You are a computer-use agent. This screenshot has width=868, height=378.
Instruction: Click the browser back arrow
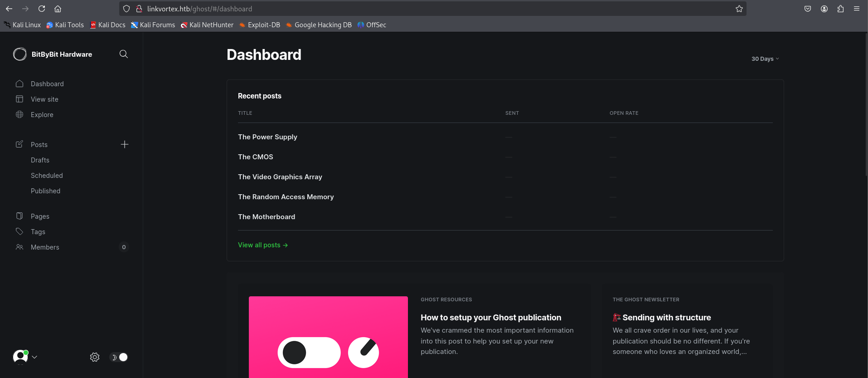pos(9,9)
